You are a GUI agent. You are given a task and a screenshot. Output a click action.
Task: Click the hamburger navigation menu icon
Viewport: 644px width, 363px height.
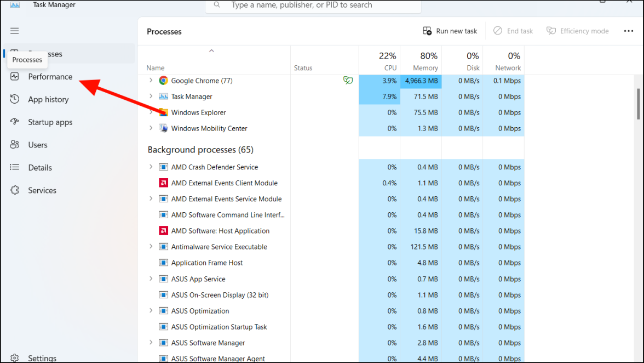point(15,31)
